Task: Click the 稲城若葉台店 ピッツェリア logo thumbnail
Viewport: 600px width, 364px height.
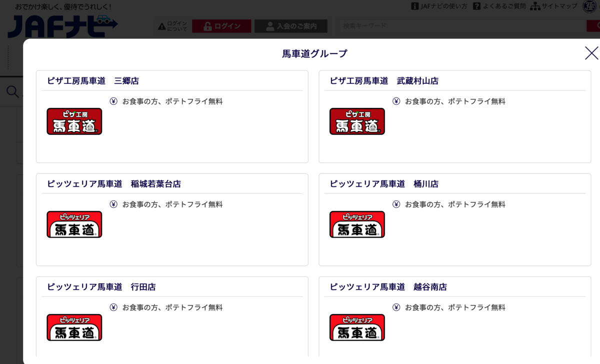Action: [74, 224]
